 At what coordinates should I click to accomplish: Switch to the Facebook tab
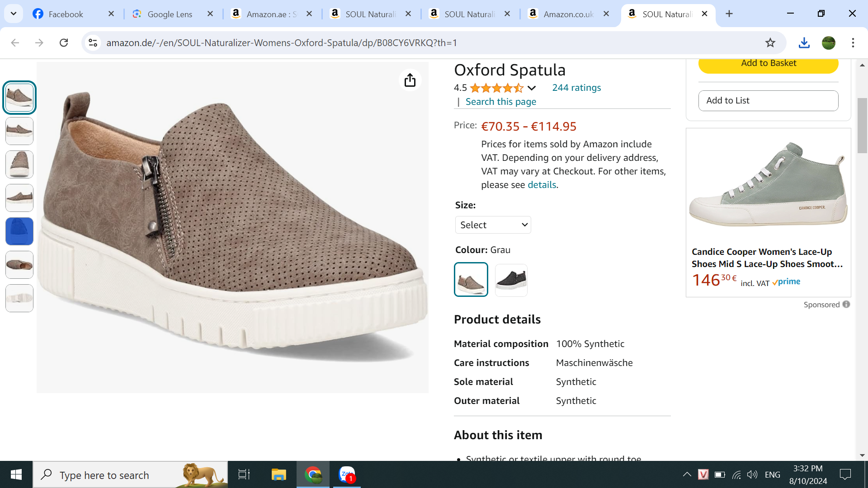66,14
